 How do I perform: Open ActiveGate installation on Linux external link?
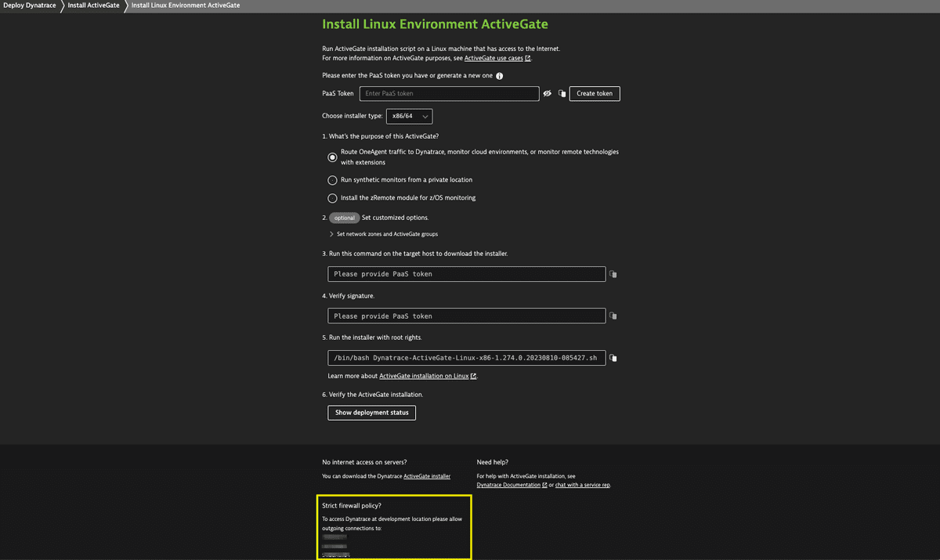[x=473, y=375]
